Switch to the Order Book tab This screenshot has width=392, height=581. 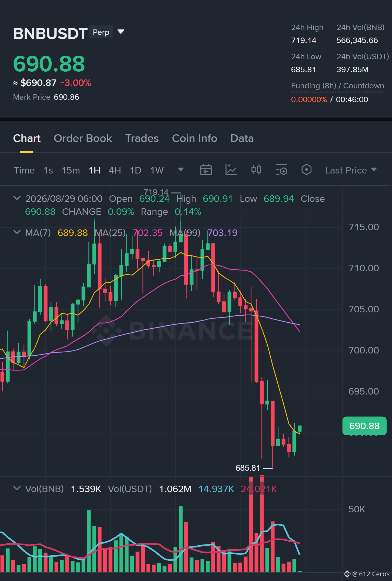pos(83,138)
